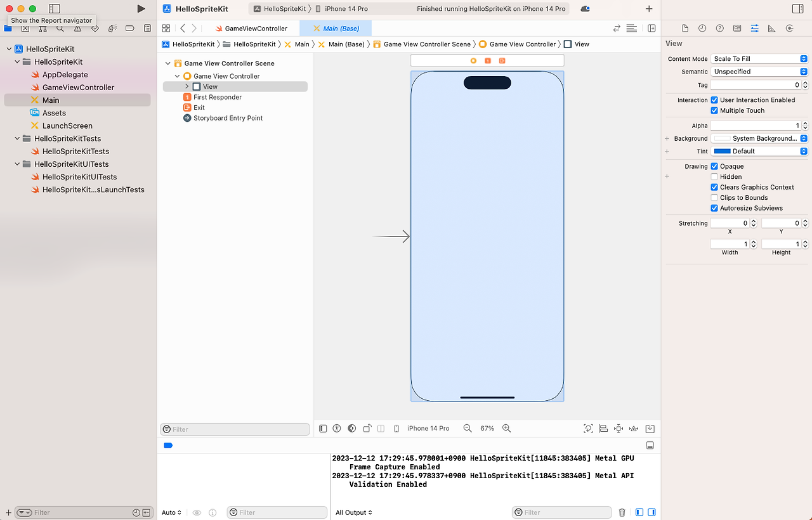
Task: Uncheck the Opaque checkbox
Action: [x=714, y=166]
